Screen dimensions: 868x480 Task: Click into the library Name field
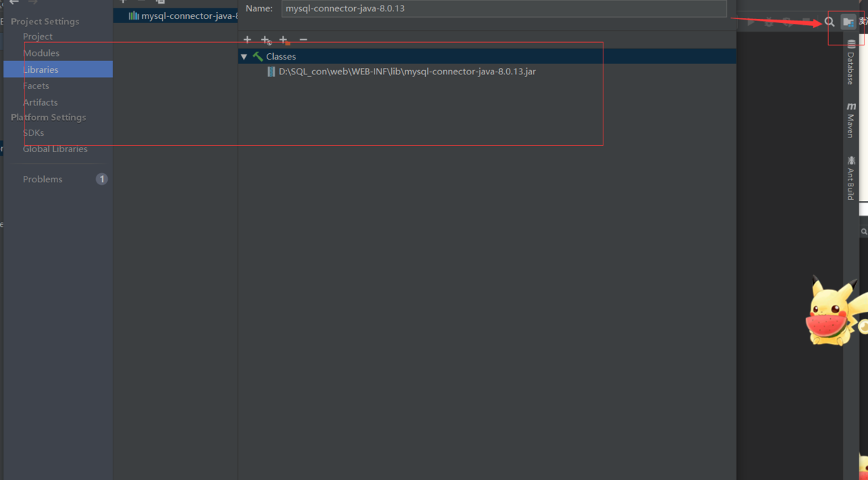tap(504, 8)
